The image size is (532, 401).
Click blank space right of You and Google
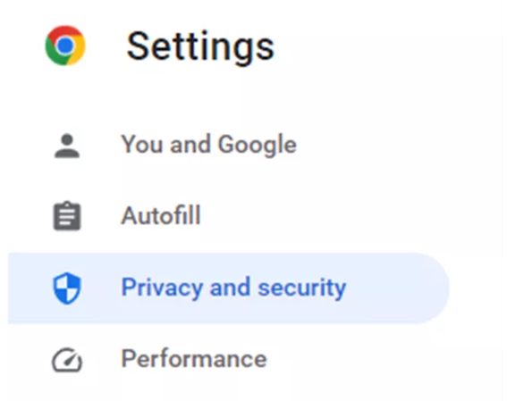373,145
